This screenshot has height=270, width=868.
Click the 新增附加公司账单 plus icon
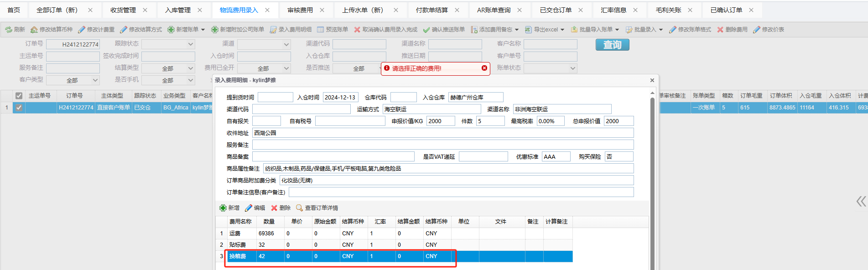point(215,30)
